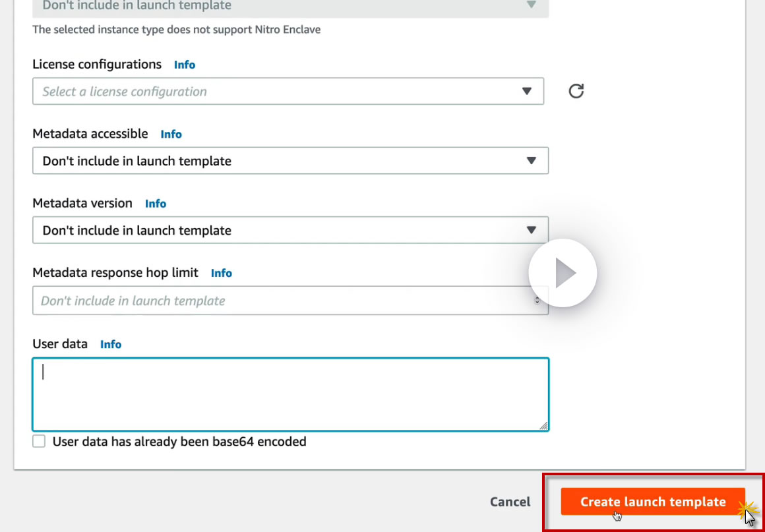Image resolution: width=765 pixels, height=532 pixels.
Task: Click inside the User data text area
Action: tap(290, 394)
